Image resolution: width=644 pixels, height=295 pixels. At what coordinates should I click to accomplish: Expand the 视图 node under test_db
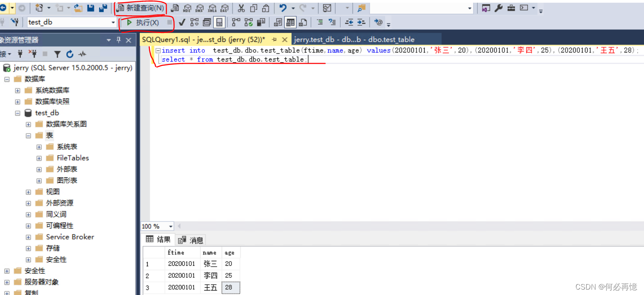tap(28, 191)
